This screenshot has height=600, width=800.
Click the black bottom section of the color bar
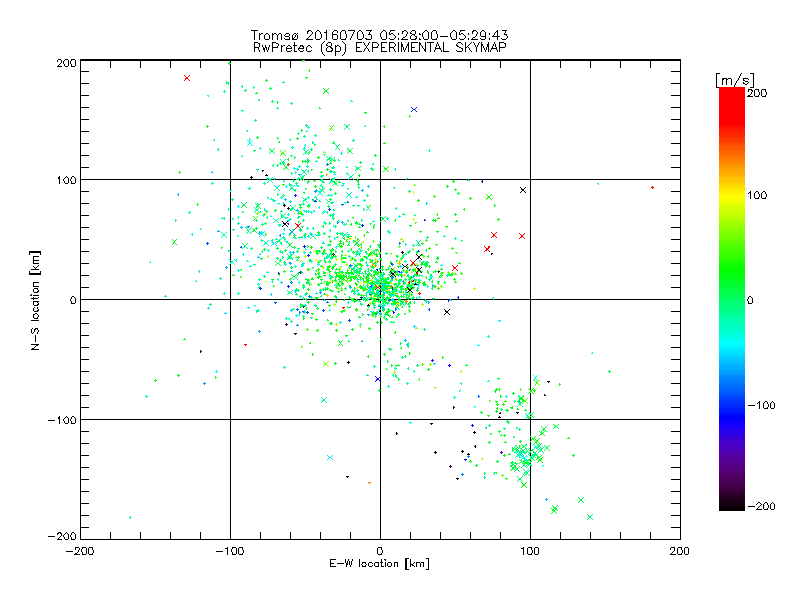coord(732,503)
